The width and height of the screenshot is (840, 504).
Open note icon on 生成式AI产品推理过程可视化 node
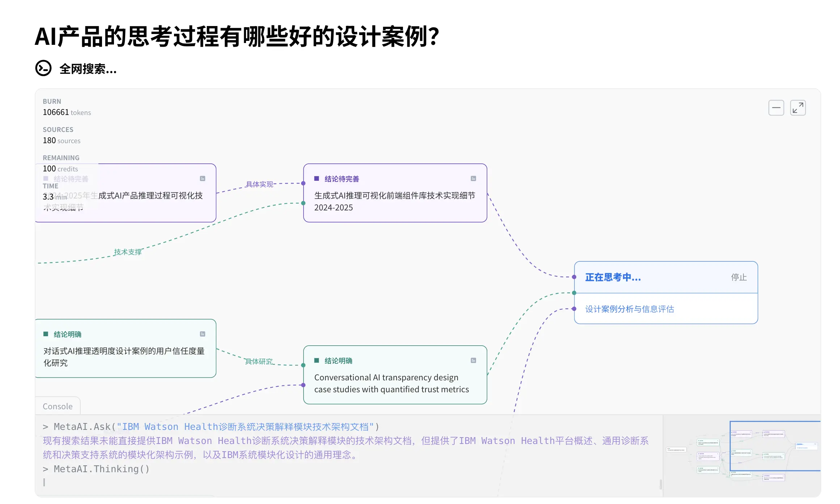(x=203, y=179)
